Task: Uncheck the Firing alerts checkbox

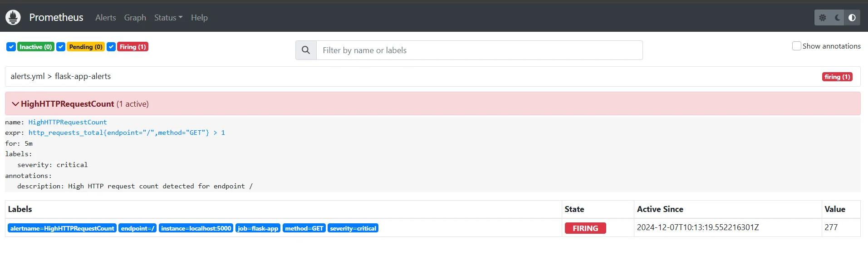Action: [111, 47]
